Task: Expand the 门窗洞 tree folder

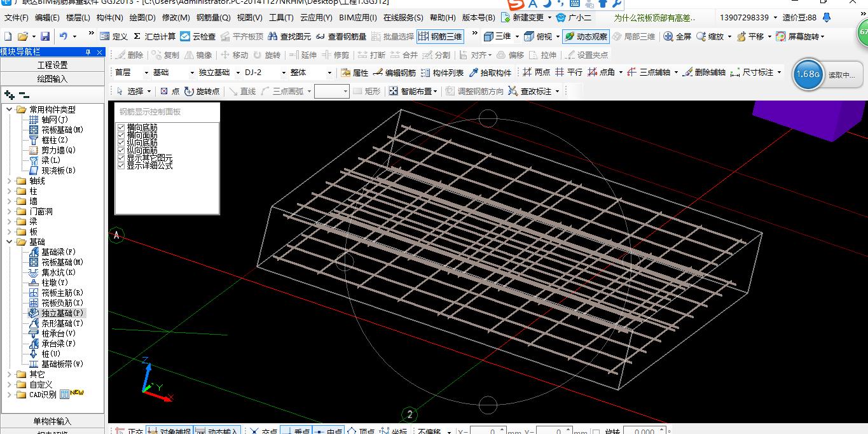Action: point(10,211)
